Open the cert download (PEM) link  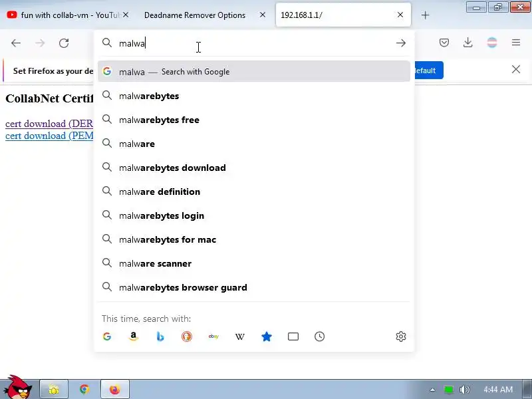(x=49, y=136)
